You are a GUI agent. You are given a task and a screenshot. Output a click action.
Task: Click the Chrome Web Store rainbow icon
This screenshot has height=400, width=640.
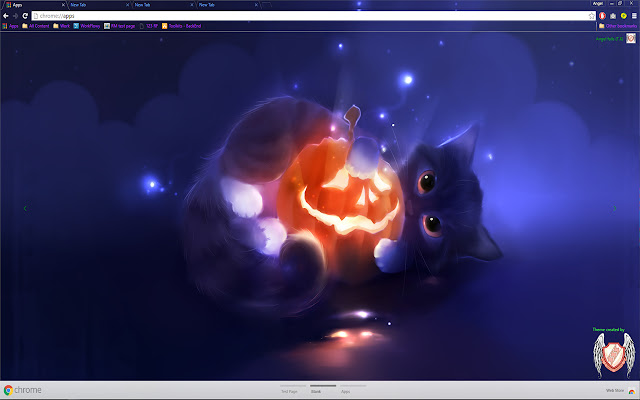coord(631,391)
